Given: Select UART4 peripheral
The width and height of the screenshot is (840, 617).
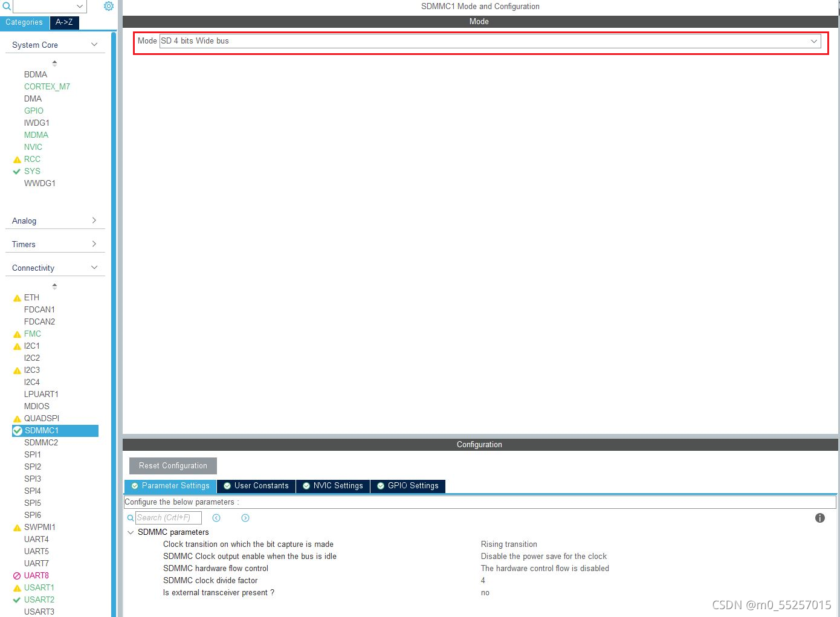Looking at the screenshot, I should [x=36, y=539].
